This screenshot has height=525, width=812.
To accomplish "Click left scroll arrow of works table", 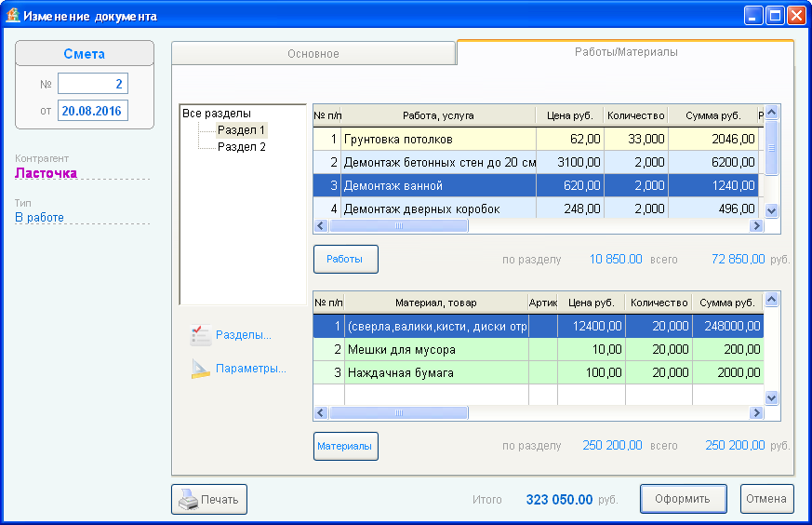I will tap(321, 226).
